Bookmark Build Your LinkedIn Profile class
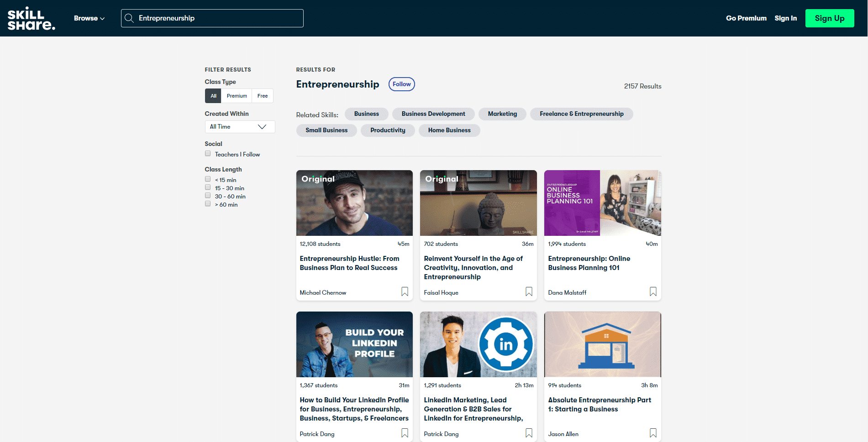The width and height of the screenshot is (868, 442). click(x=405, y=433)
